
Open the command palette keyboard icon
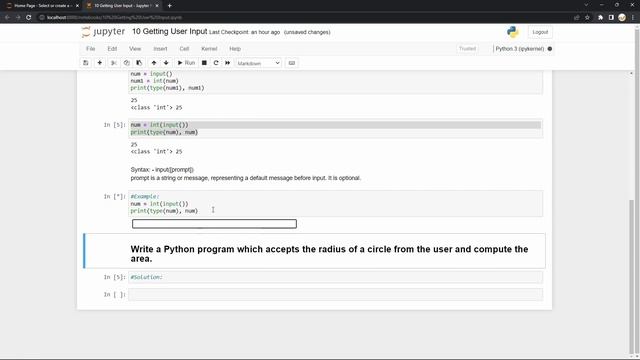click(x=292, y=63)
